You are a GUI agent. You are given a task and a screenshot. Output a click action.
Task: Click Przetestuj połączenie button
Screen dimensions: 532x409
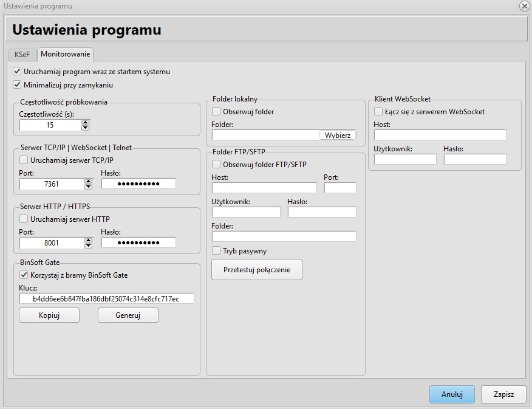pos(256,270)
